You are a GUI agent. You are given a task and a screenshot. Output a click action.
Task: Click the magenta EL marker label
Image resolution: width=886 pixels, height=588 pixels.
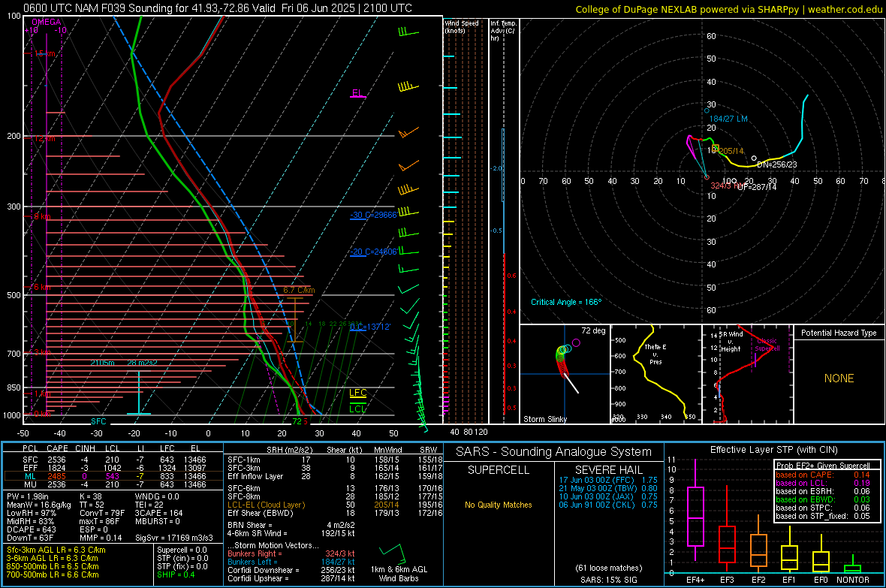[357, 92]
